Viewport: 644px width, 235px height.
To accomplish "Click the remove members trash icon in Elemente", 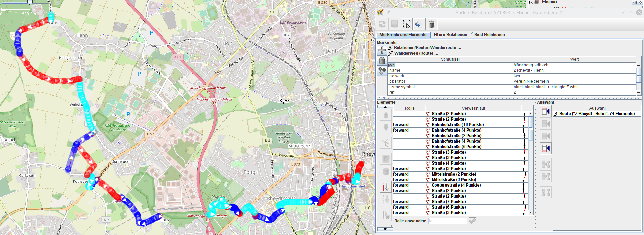I will point(386,171).
